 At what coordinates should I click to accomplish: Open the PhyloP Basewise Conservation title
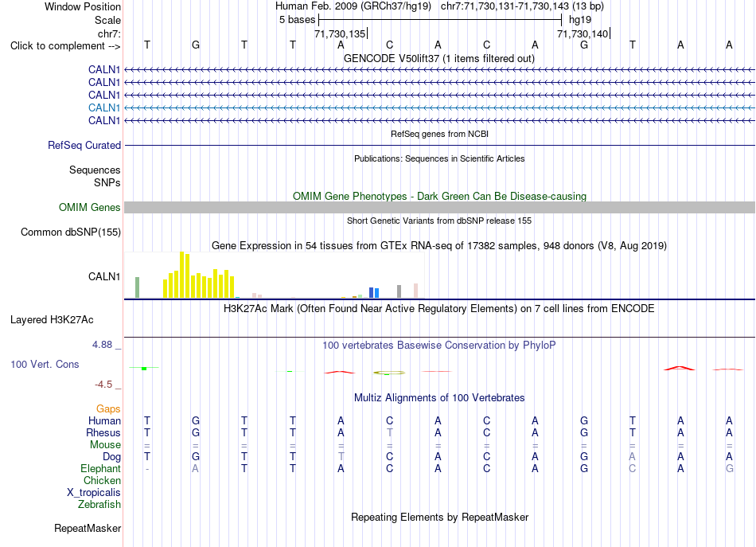(438, 346)
